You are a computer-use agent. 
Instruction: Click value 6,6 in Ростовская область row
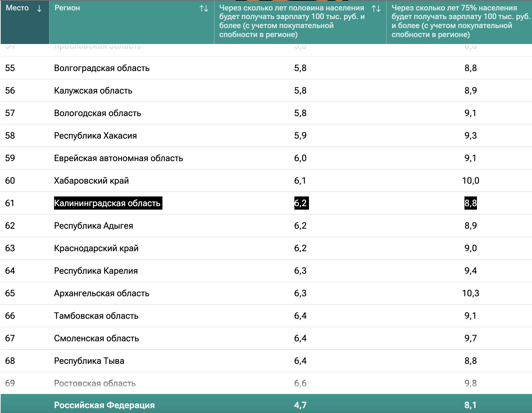[x=300, y=383]
